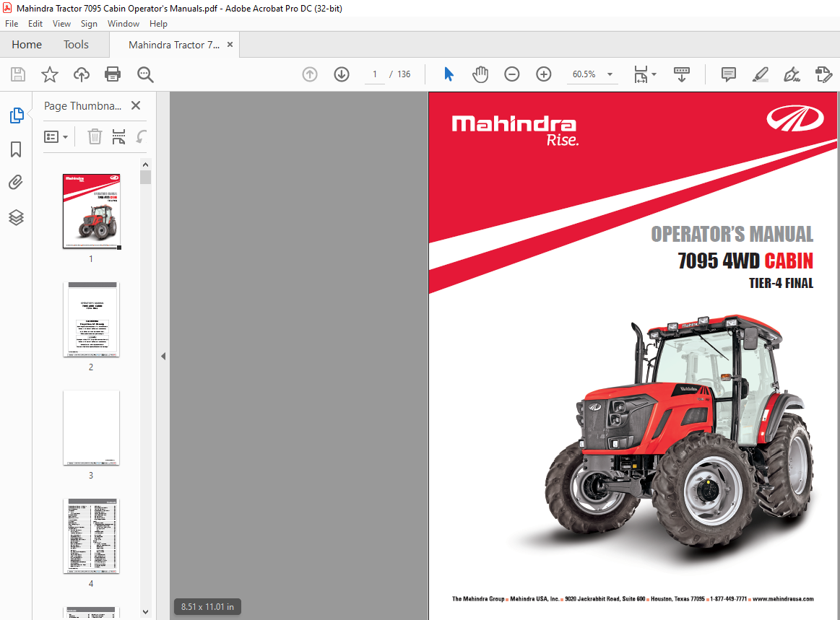This screenshot has width=840, height=620.
Task: Go to next page arrow
Action: pos(341,74)
